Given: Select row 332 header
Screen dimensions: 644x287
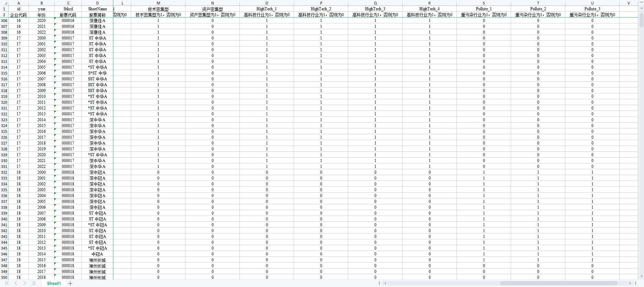Looking at the screenshot, I should coord(4,172).
